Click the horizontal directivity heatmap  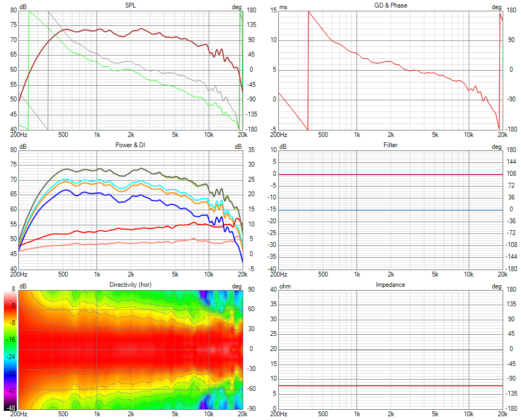point(131,349)
